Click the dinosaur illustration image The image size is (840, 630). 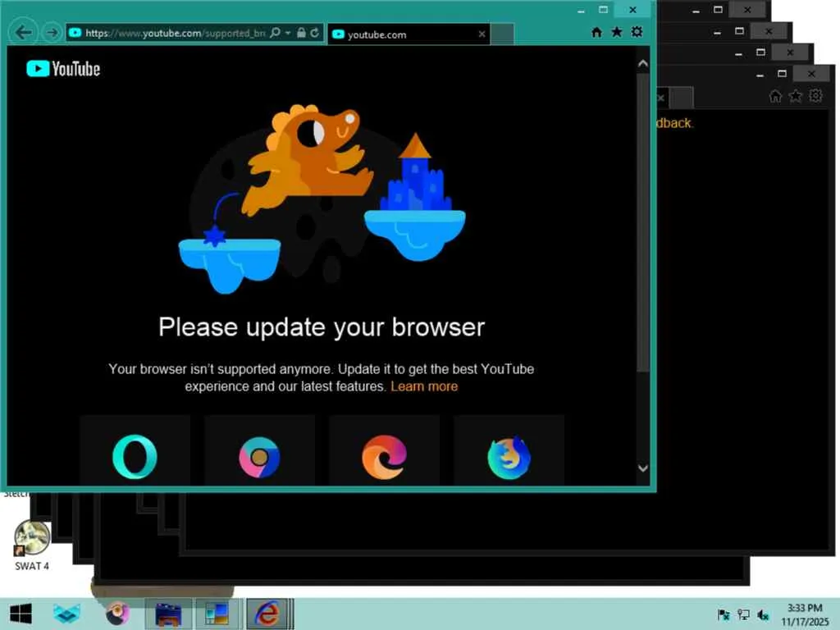322,199
